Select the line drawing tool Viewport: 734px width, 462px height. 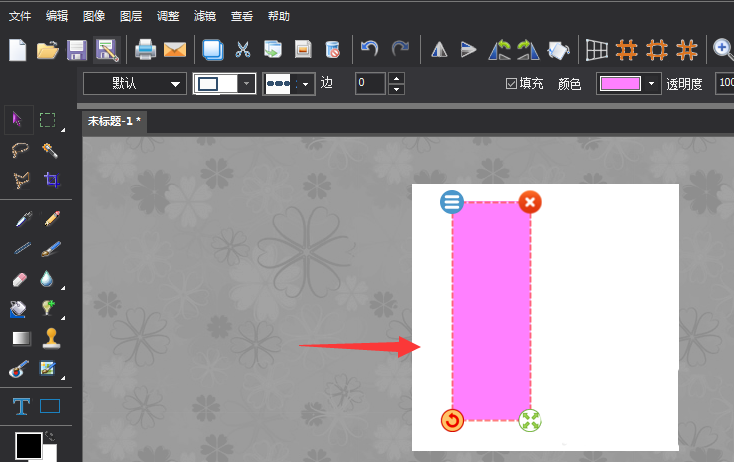click(22, 248)
